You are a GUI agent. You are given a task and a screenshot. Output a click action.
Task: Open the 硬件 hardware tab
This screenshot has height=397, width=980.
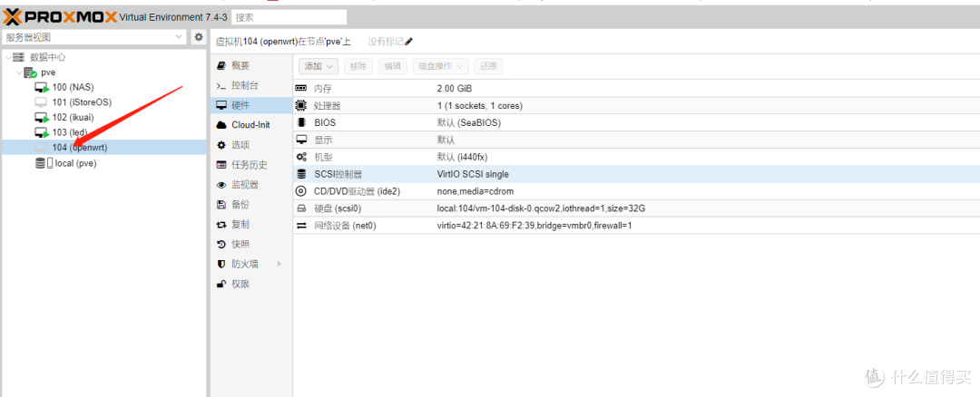pos(251,105)
